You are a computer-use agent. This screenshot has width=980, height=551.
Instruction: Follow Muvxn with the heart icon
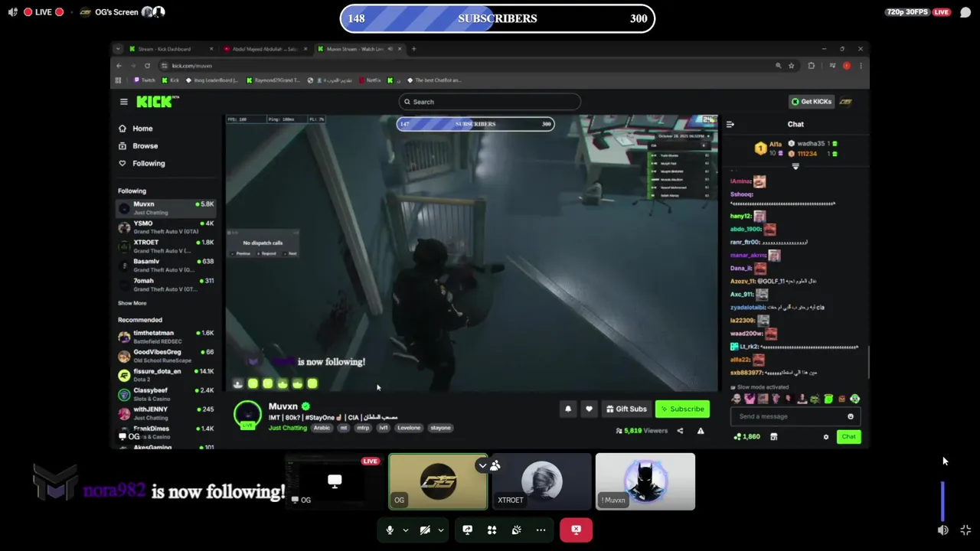click(589, 409)
